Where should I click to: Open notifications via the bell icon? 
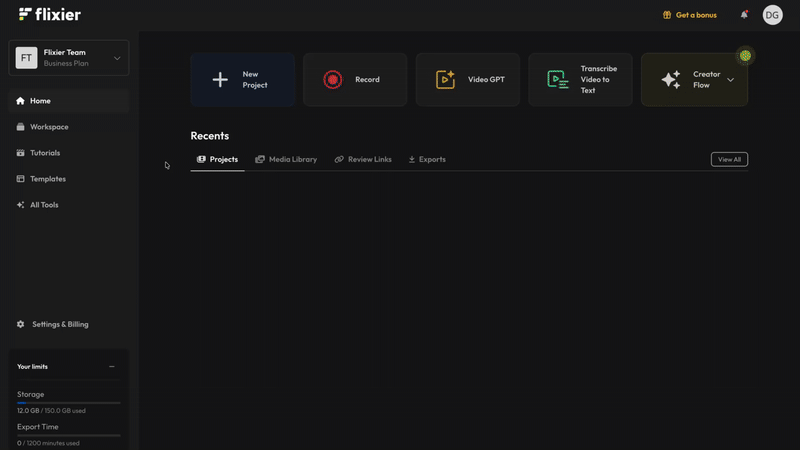(x=744, y=15)
